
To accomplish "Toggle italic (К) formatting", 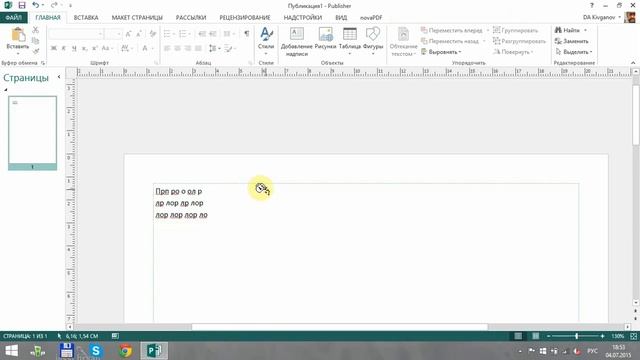I will [x=64, y=48].
